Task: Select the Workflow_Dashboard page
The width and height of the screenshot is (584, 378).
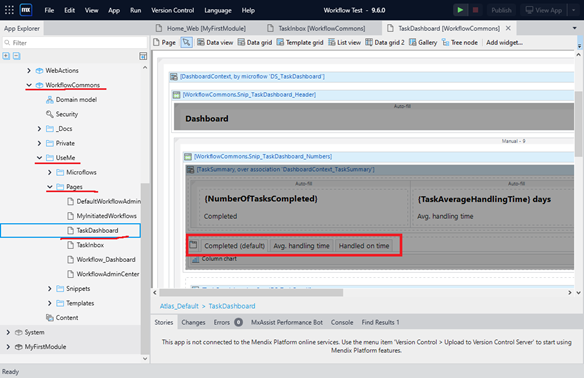Action: click(101, 259)
